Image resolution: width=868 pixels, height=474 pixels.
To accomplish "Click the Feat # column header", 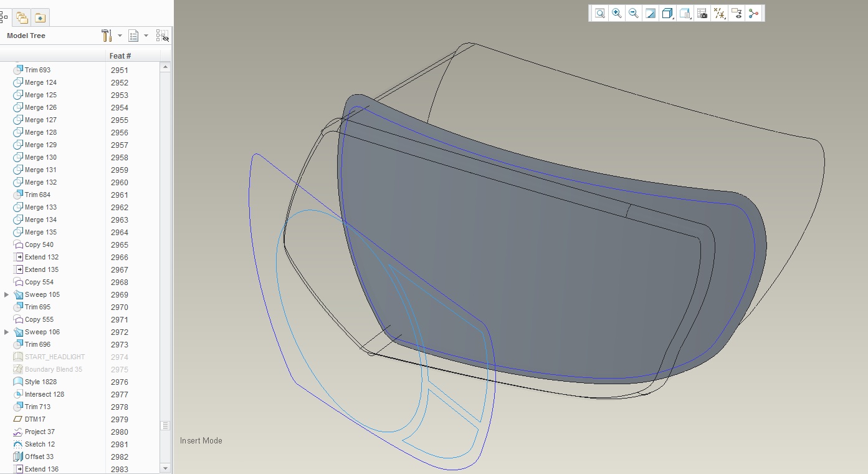I will (120, 56).
